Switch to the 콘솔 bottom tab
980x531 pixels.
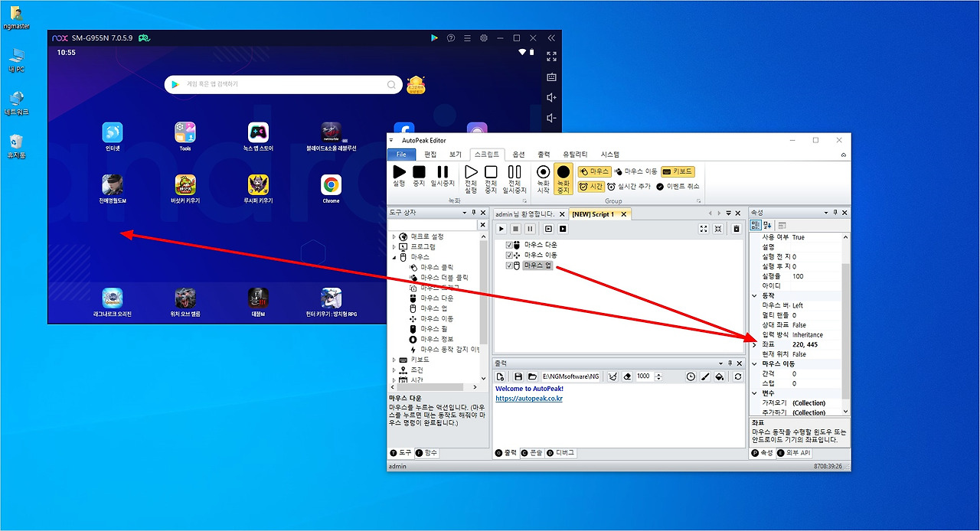coord(532,453)
